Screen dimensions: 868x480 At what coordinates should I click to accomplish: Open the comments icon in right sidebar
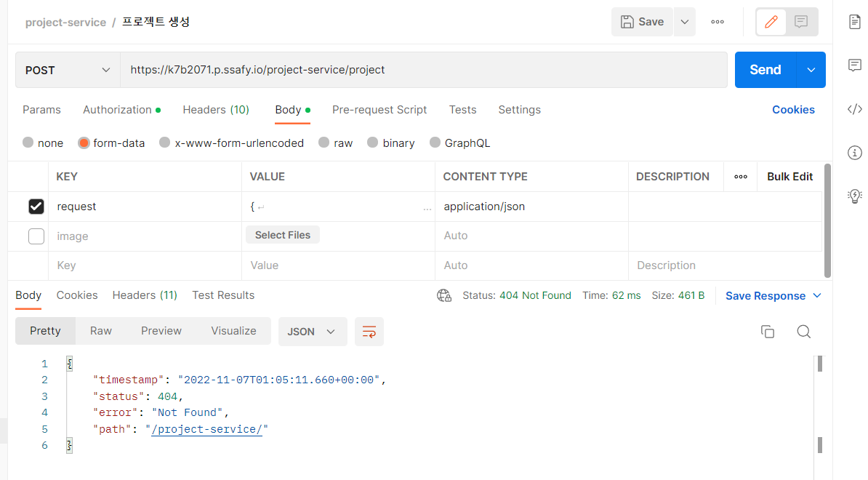click(855, 65)
